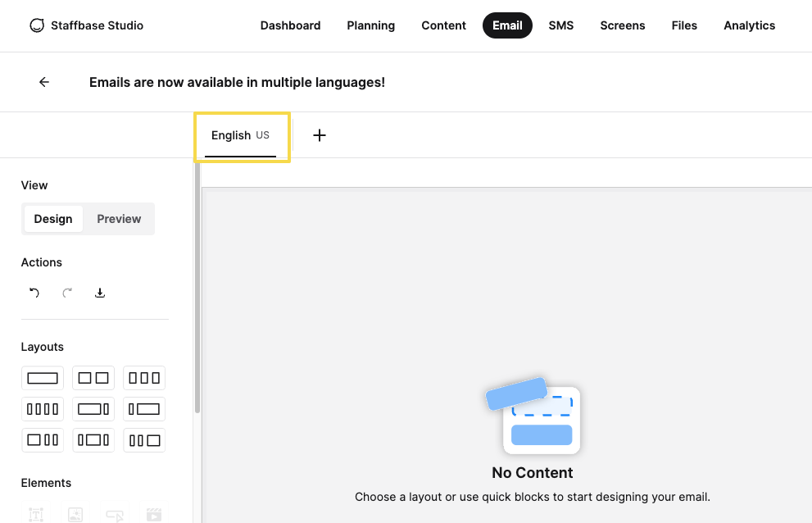Select the two equal columns layout
The width and height of the screenshot is (812, 523).
point(93,378)
